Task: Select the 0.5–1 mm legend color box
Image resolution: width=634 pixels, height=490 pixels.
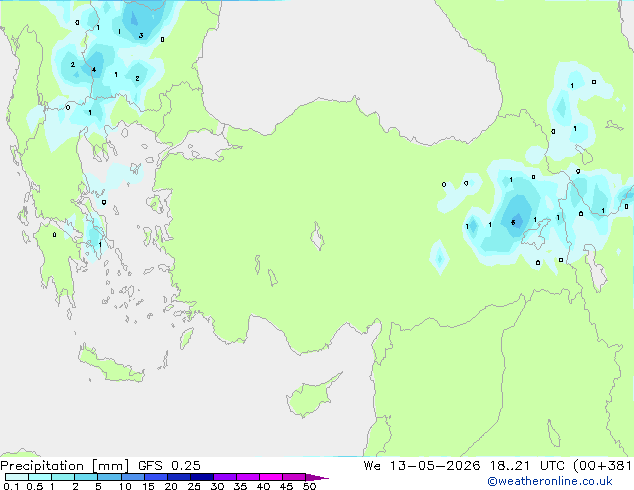Action: (x=40, y=477)
